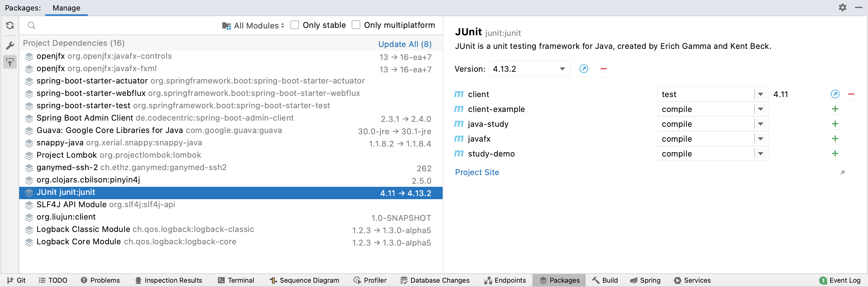
Task: Open the gear settings icon at top right
Action: pos(842,7)
